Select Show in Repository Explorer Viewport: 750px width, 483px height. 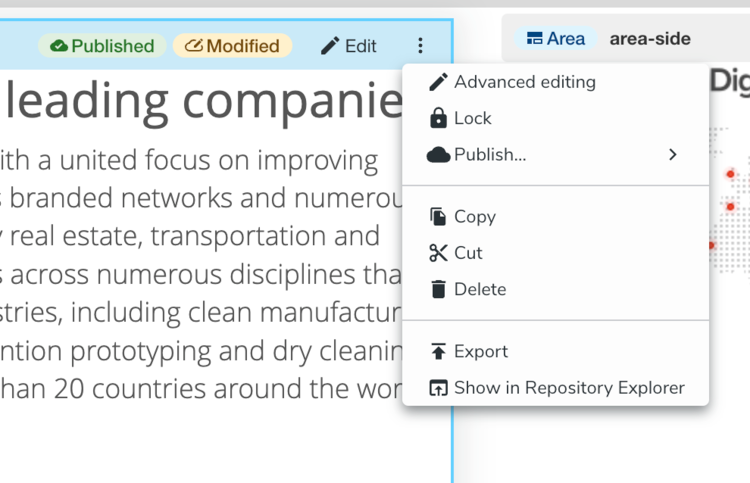point(555,388)
